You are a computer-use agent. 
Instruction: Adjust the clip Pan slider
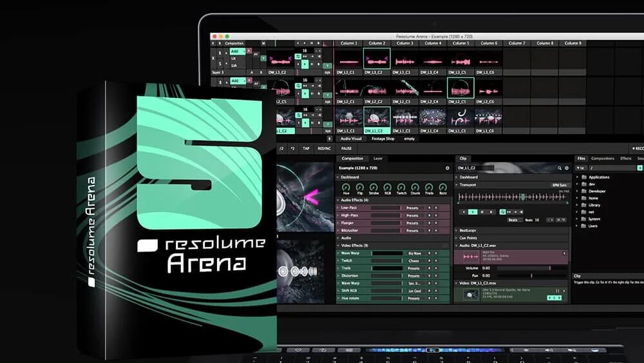pos(531,276)
